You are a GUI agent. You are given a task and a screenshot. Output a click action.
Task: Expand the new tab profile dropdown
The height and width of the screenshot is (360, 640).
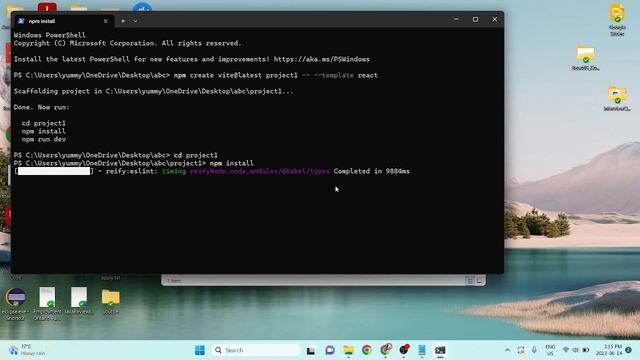(135, 21)
